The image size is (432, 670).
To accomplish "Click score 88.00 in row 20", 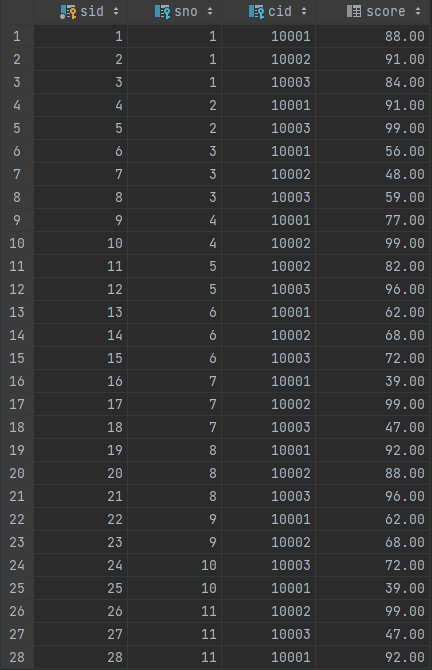I will [x=373, y=473].
